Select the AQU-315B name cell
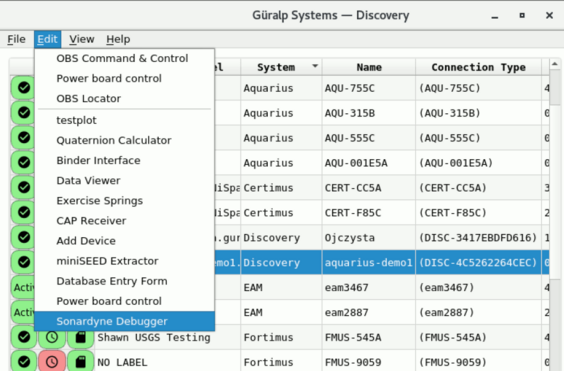This screenshot has height=371, width=564. [369, 113]
